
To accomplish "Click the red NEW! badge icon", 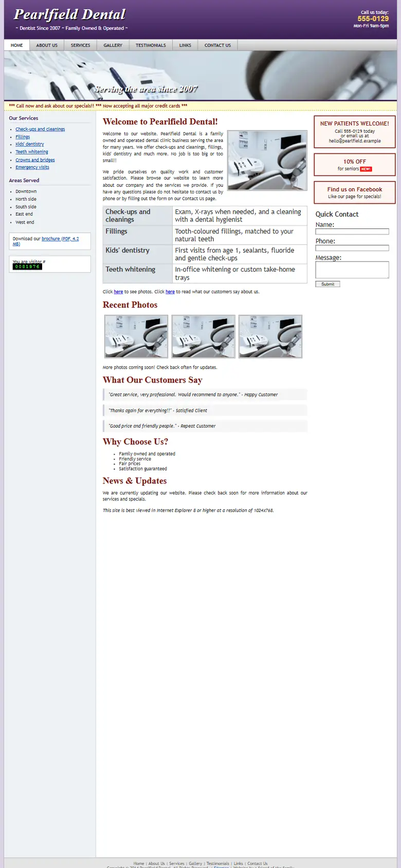I will pos(366,169).
